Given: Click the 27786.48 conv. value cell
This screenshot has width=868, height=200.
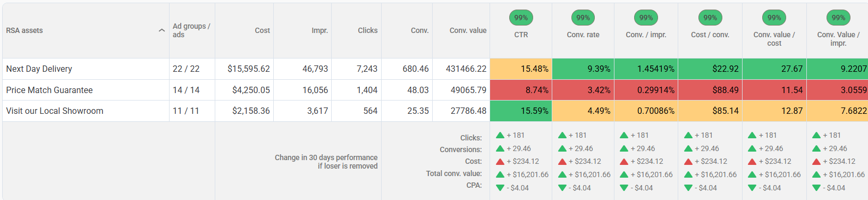Looking at the screenshot, I should [461, 111].
